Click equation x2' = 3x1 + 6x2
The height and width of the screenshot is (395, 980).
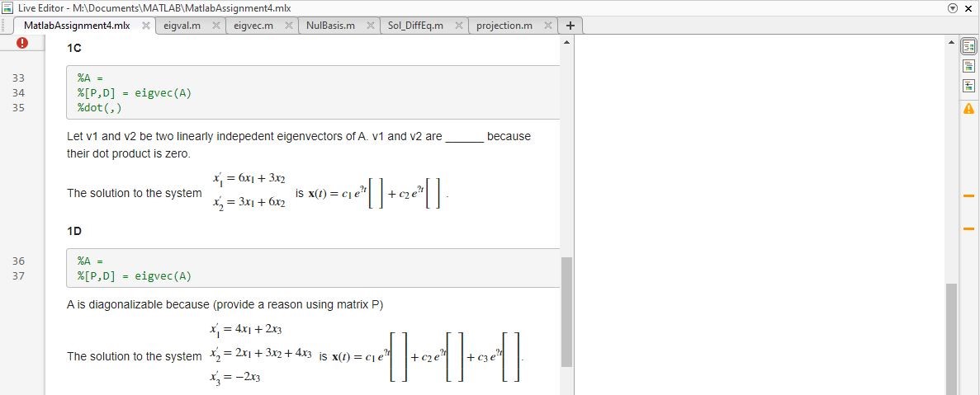pyautogui.click(x=249, y=203)
